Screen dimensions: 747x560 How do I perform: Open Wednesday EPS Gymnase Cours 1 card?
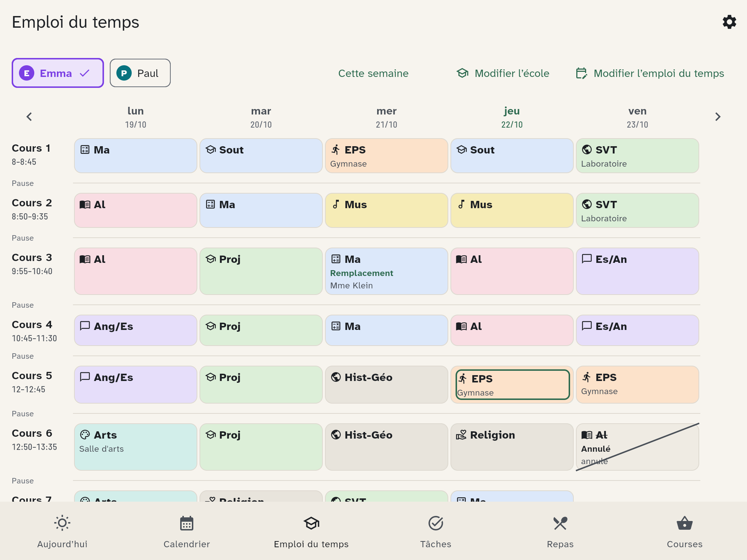(387, 156)
